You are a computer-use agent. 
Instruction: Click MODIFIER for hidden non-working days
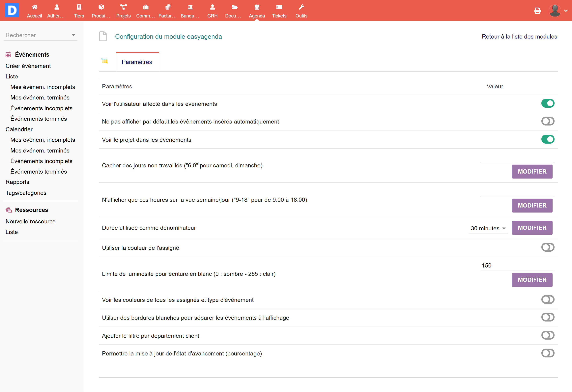click(532, 172)
